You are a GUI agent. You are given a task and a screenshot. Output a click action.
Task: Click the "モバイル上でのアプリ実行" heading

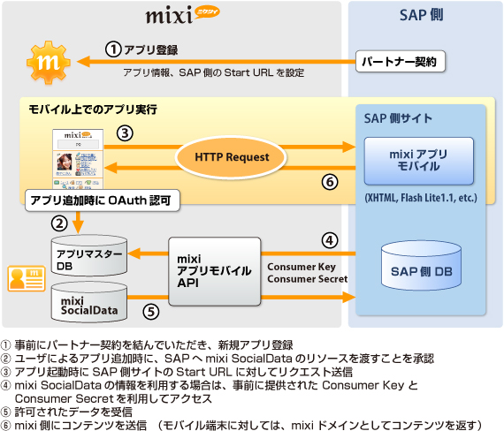(x=93, y=110)
